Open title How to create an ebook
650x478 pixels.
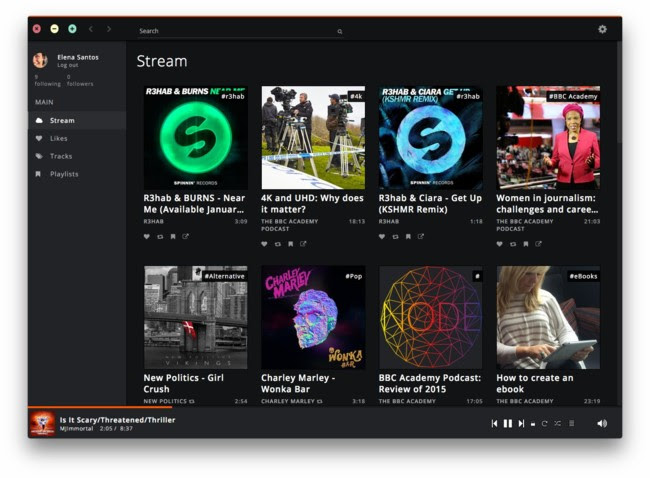tap(535, 383)
